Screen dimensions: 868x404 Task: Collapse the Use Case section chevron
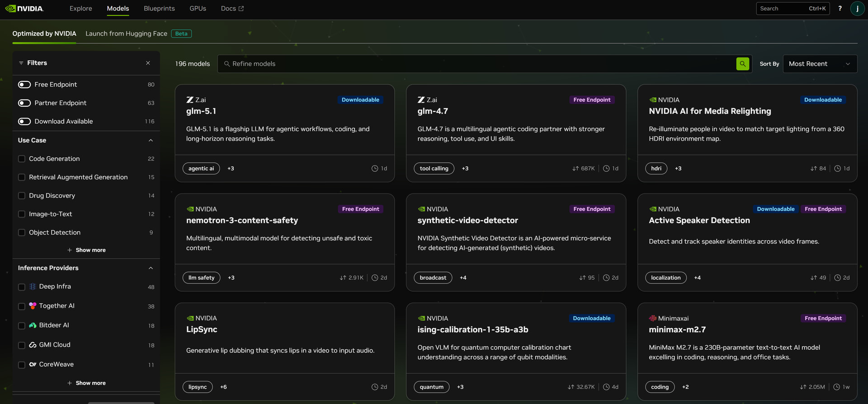[151, 141]
